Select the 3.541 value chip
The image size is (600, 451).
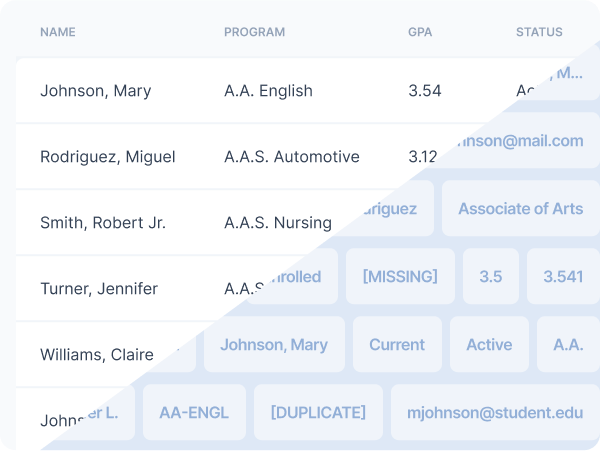point(562,277)
